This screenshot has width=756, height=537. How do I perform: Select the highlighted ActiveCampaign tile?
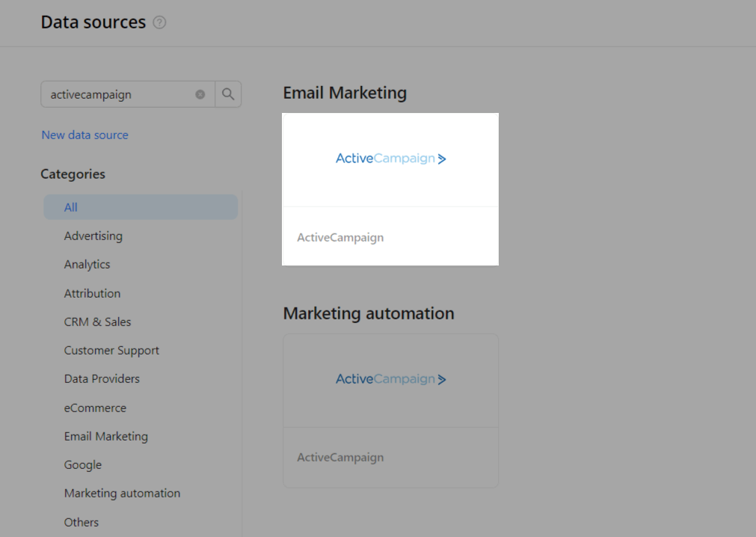[390, 188]
